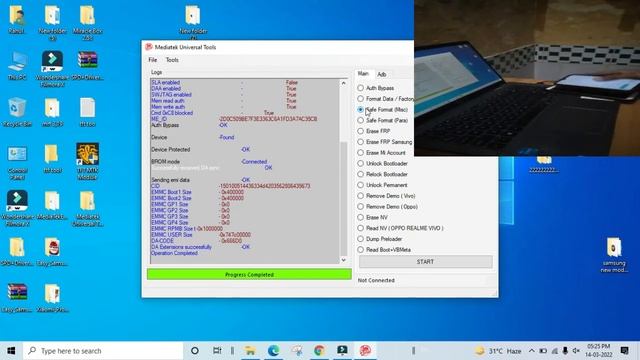Click the Logs scroll up arrow
The image size is (640, 360).
coord(343,83)
